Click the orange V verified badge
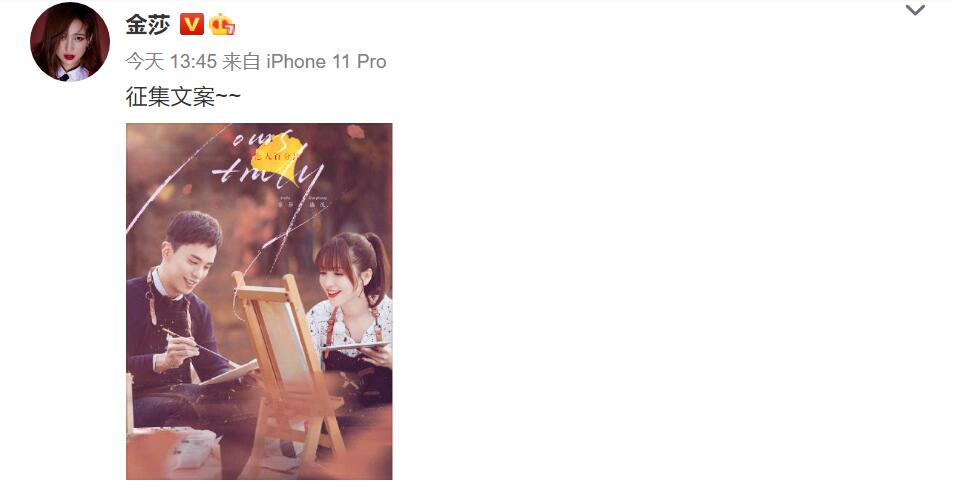The height and width of the screenshot is (482, 954). (x=192, y=24)
